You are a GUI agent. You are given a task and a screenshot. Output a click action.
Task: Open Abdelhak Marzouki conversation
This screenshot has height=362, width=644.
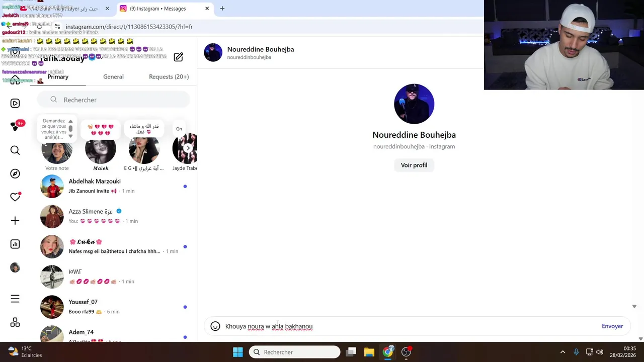click(114, 186)
